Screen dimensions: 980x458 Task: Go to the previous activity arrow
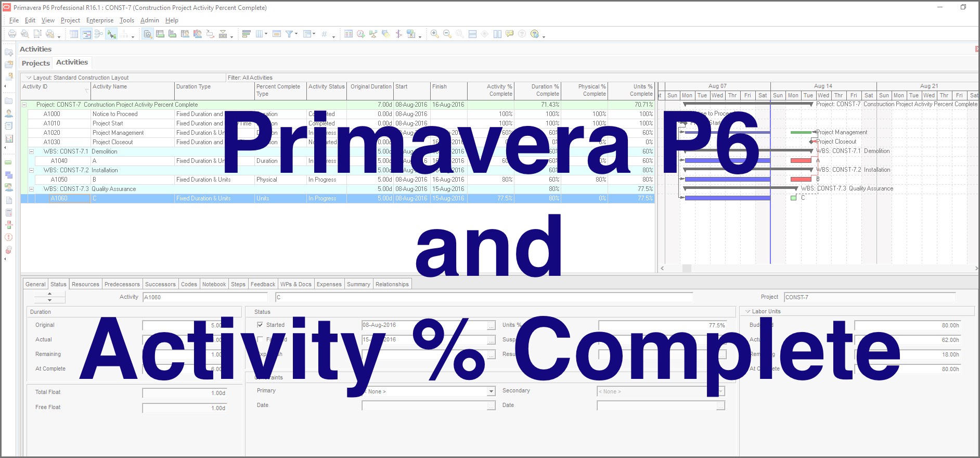click(x=49, y=294)
